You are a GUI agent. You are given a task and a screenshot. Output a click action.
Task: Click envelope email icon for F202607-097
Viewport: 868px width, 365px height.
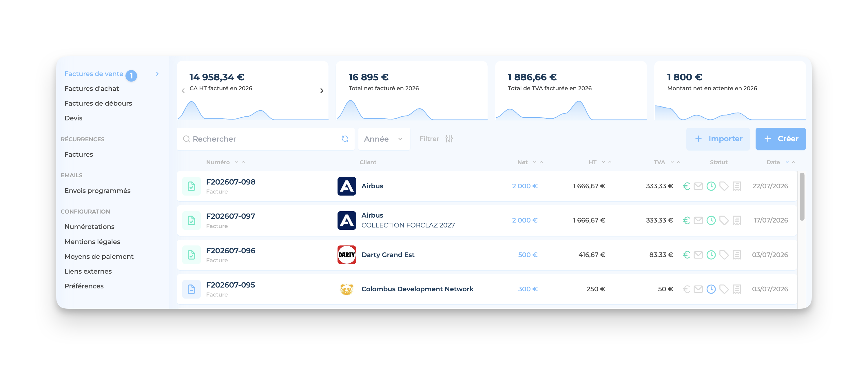point(698,220)
